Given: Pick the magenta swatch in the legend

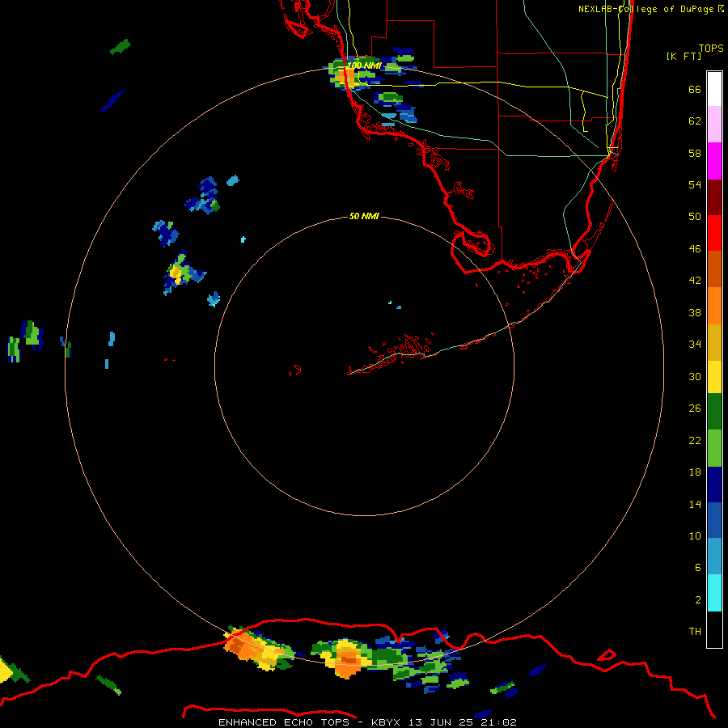Looking at the screenshot, I should 714,161.
